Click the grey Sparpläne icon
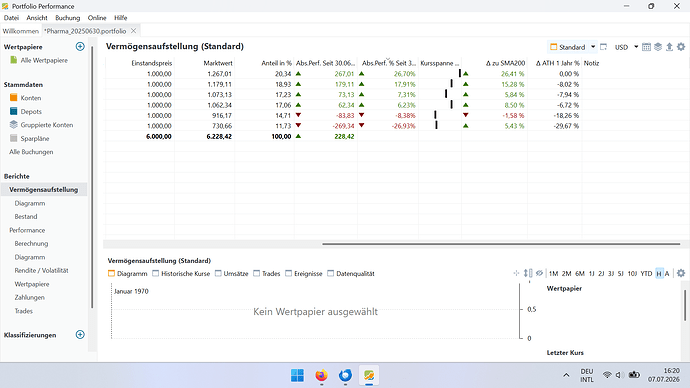The width and height of the screenshot is (690, 388). (14, 138)
